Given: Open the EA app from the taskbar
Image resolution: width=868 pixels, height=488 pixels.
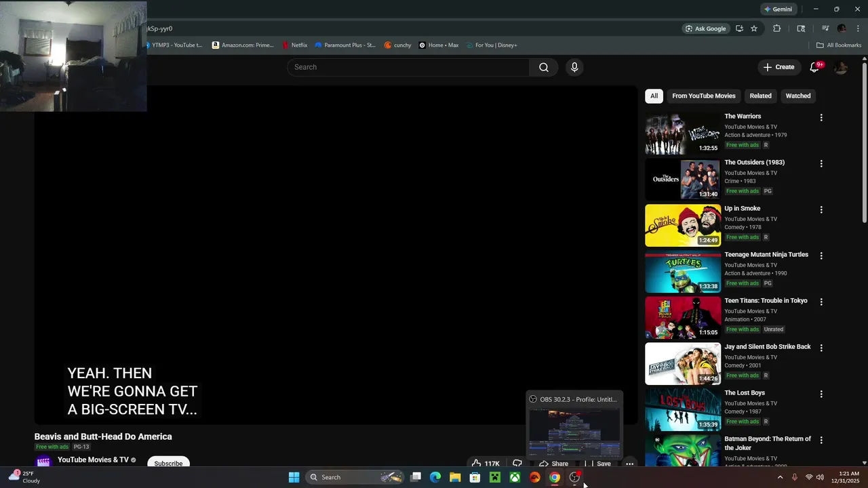Looking at the screenshot, I should pos(534,477).
